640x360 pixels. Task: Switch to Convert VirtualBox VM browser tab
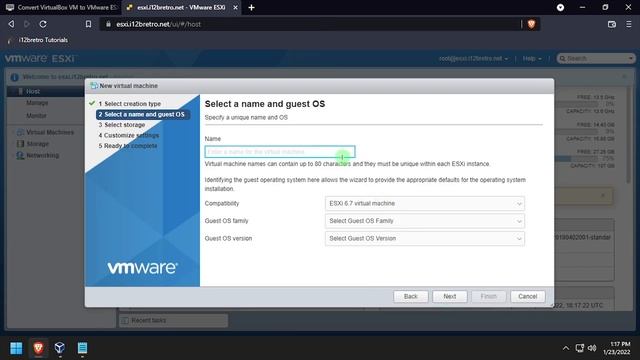coord(61,7)
